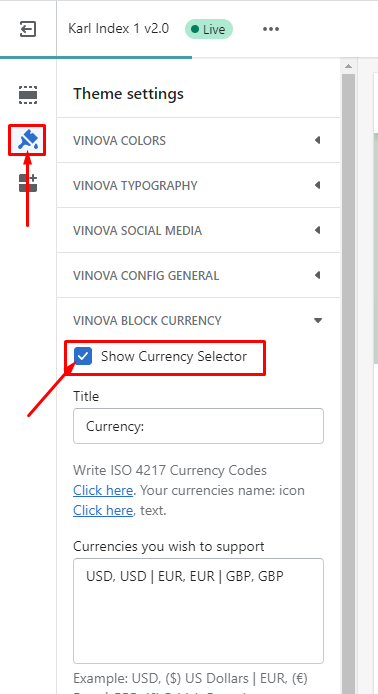Expand the VINOVA COLORS arrow
Screen dimensions: 378x694
[317, 140]
